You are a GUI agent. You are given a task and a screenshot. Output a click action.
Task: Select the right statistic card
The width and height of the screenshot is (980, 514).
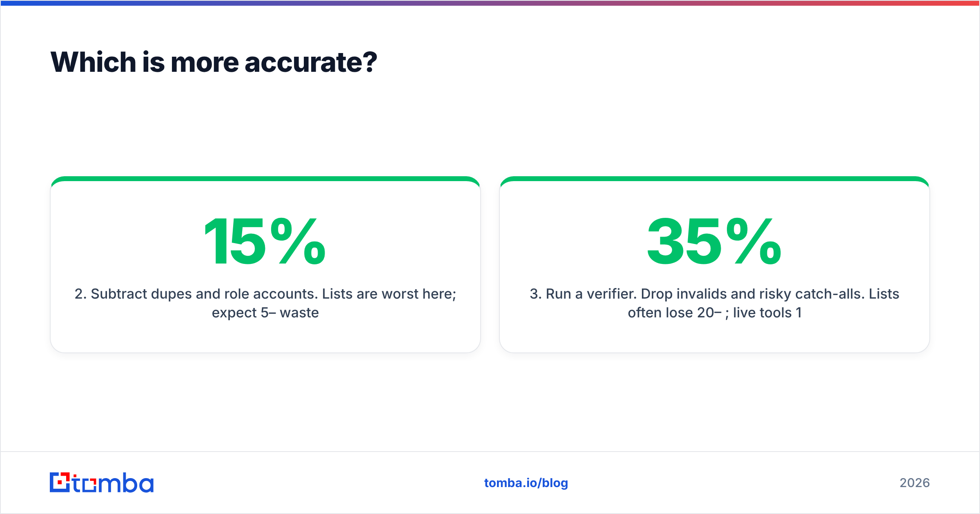tap(714, 264)
